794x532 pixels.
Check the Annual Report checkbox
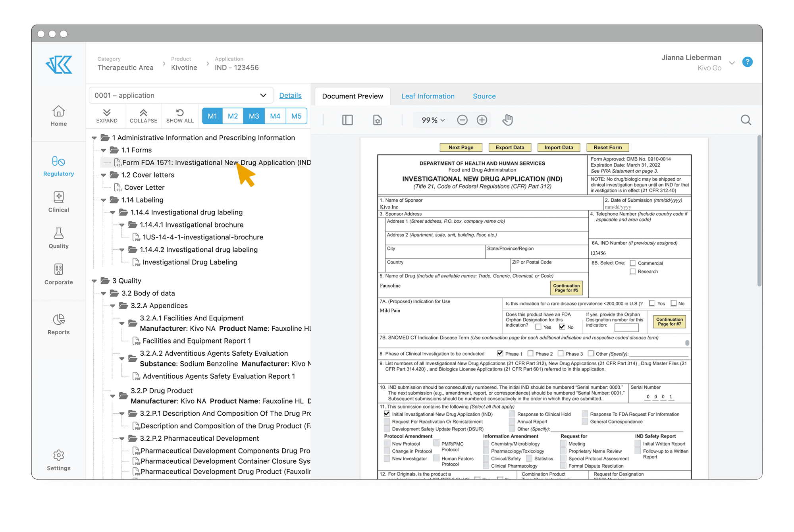pyautogui.click(x=512, y=421)
